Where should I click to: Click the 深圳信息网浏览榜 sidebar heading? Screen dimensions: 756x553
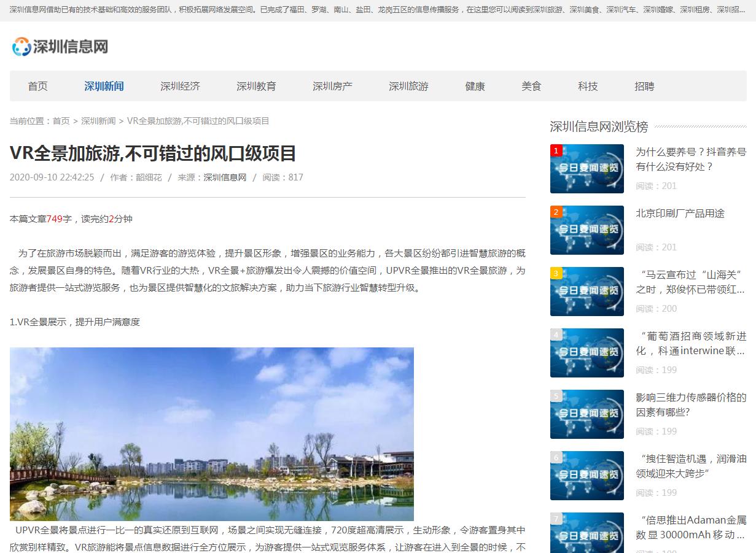click(x=599, y=126)
